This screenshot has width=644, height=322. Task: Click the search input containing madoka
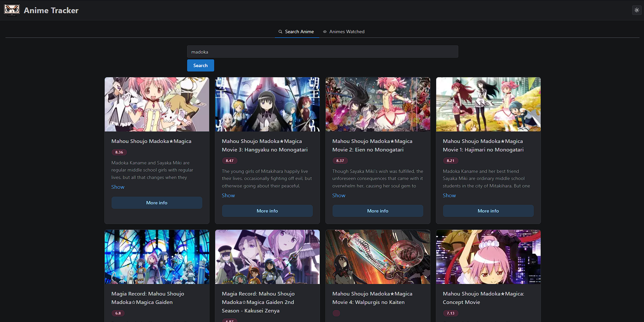tap(322, 52)
